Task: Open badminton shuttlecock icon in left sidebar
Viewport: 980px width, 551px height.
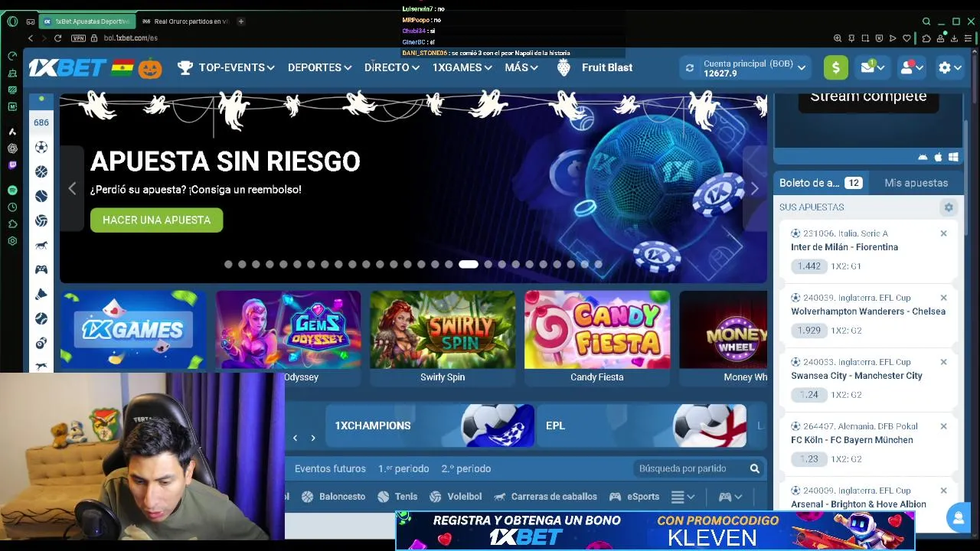Action: [41, 294]
